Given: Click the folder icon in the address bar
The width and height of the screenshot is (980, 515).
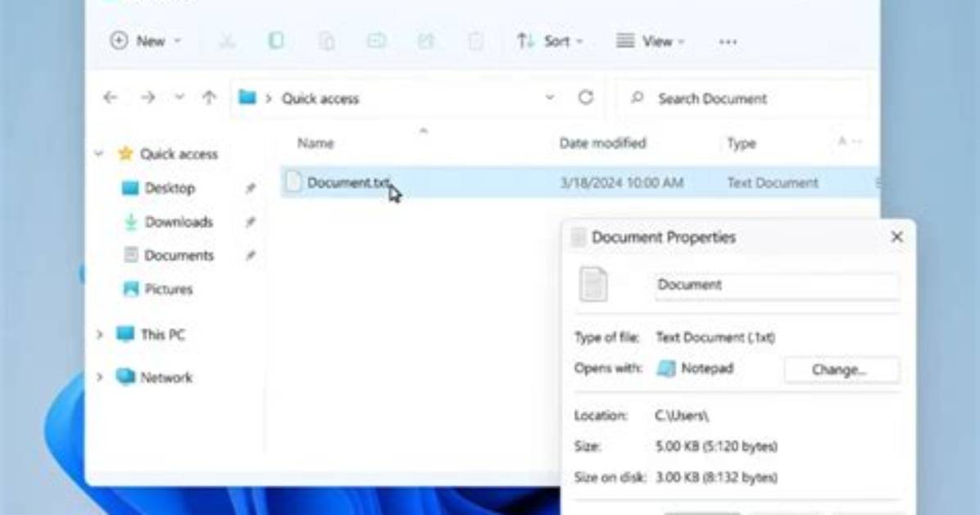Looking at the screenshot, I should [x=247, y=98].
